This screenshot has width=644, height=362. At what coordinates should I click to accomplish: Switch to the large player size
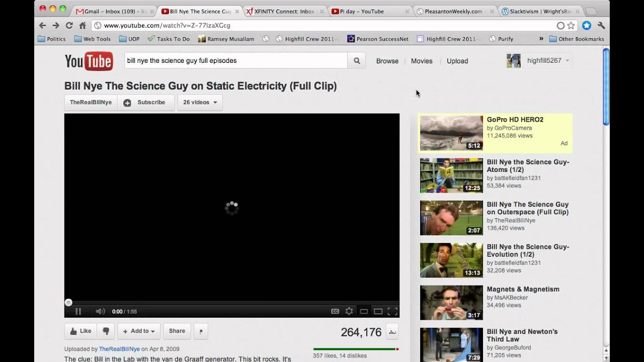(378, 311)
